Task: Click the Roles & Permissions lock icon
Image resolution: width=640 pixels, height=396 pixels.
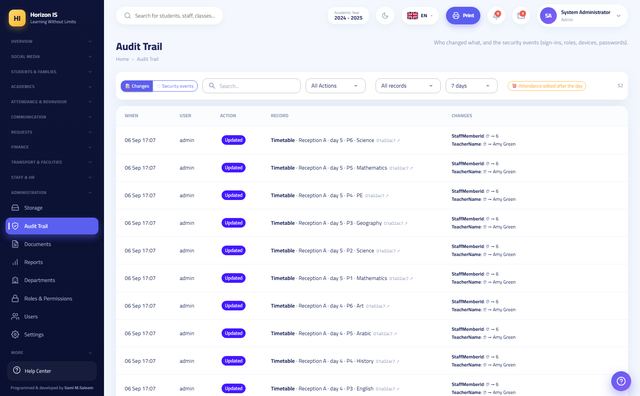Action: click(x=15, y=298)
